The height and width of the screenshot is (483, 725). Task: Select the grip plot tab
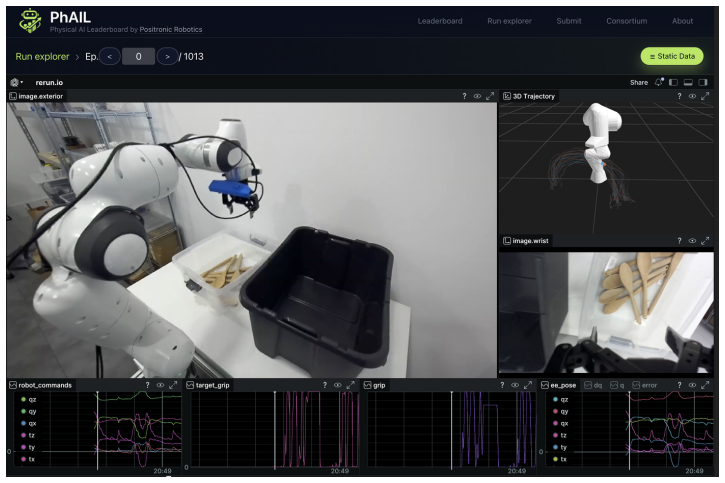(375, 385)
